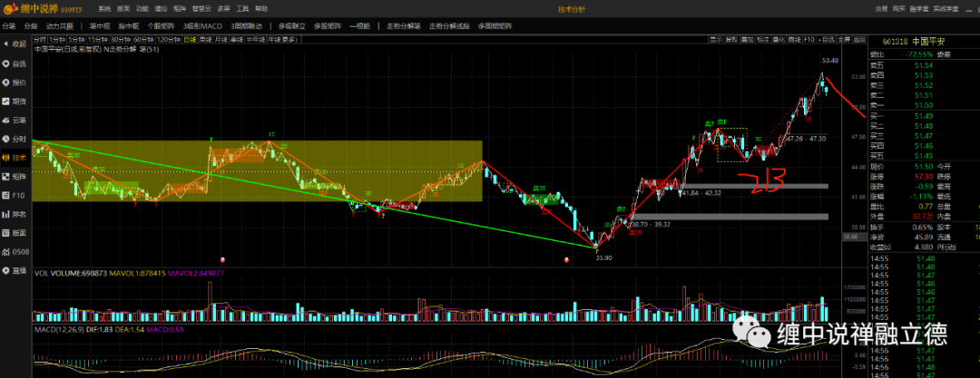Open the 自选 watchlist sidebar item
980x378 pixels.
point(15,63)
